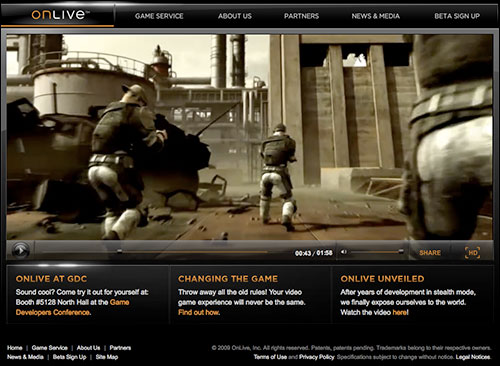This screenshot has width=500, height=366.
Task: Follow the Game Developers Conference link
Action: (x=72, y=307)
